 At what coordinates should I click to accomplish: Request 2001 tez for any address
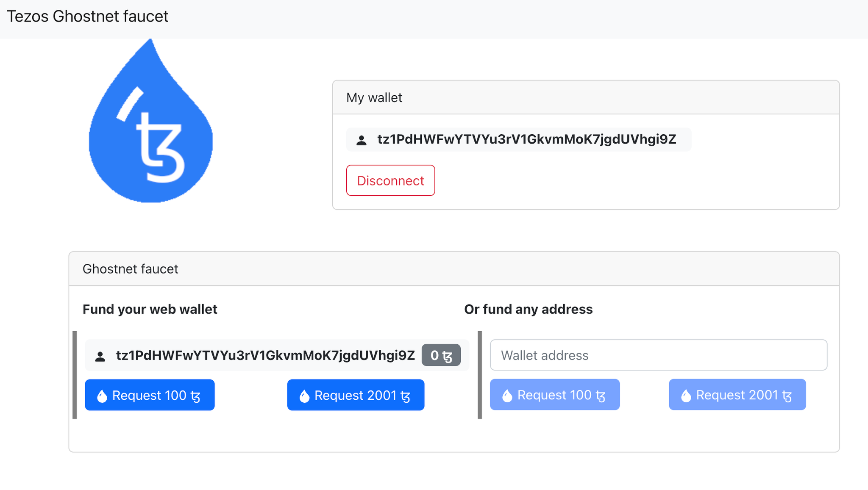pos(737,395)
